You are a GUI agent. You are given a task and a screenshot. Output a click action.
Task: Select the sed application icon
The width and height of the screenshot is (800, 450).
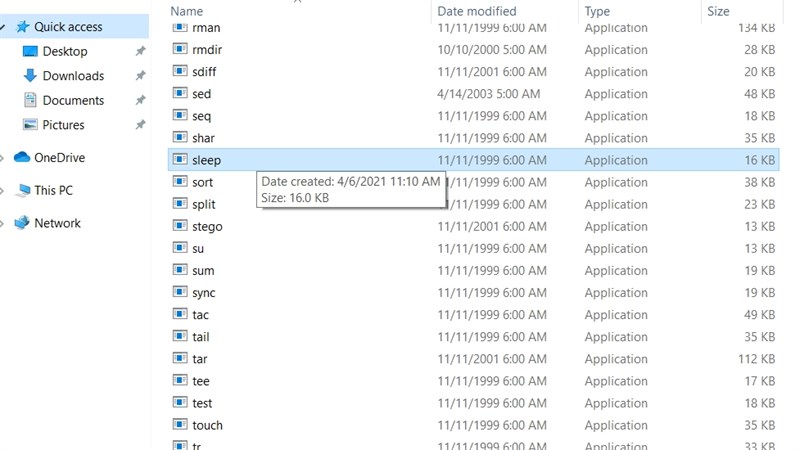click(180, 93)
